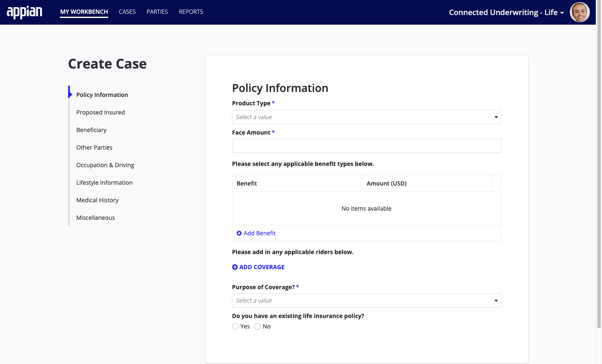Go to the Lifestyle Information step
Viewport: 602px width, 364px height.
104,183
